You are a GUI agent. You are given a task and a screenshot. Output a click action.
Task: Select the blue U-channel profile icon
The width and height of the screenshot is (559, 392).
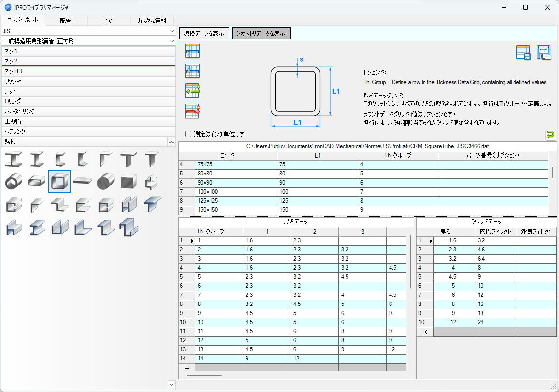click(59, 228)
